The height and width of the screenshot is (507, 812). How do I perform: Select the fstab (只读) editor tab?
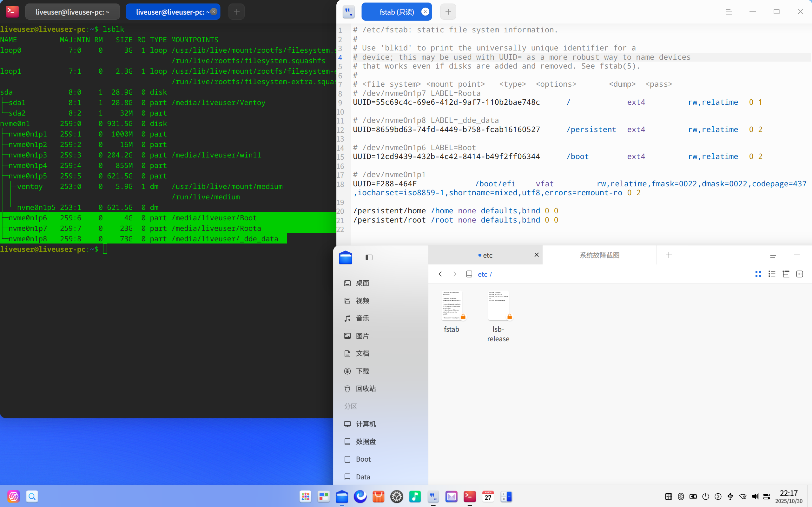pyautogui.click(x=396, y=12)
